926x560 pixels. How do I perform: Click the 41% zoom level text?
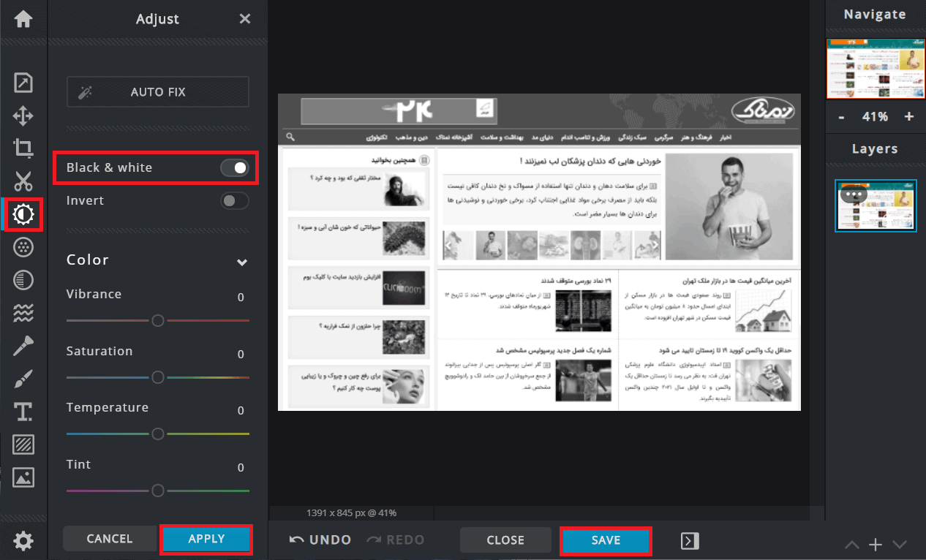tap(875, 117)
